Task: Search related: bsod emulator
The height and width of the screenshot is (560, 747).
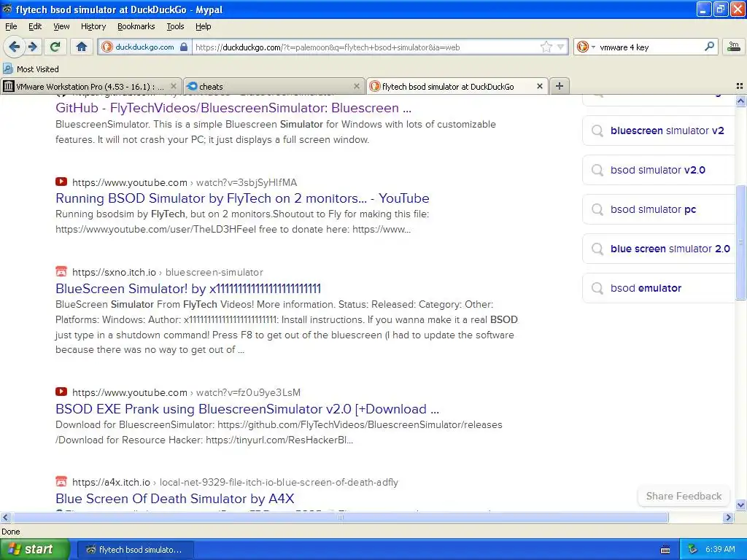Action: coord(659,288)
